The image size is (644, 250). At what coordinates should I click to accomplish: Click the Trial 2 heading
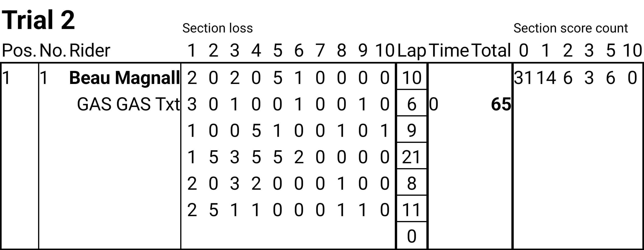point(38,20)
